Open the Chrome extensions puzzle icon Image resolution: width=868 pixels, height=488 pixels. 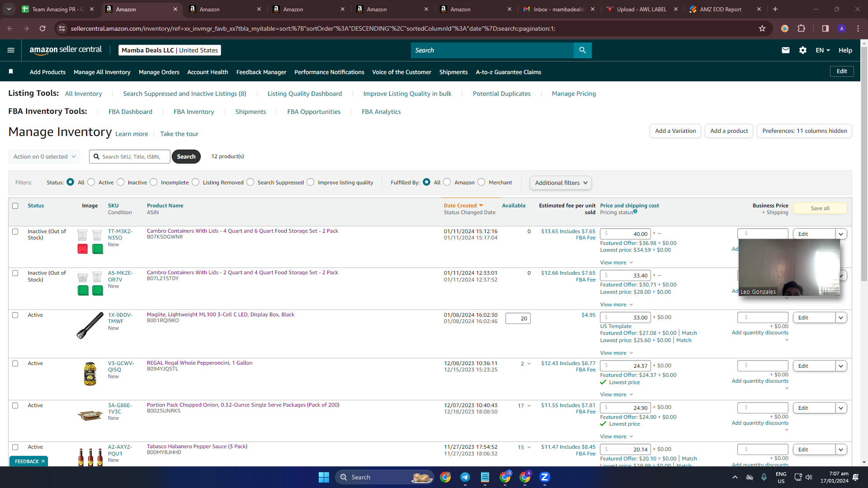[x=802, y=28]
